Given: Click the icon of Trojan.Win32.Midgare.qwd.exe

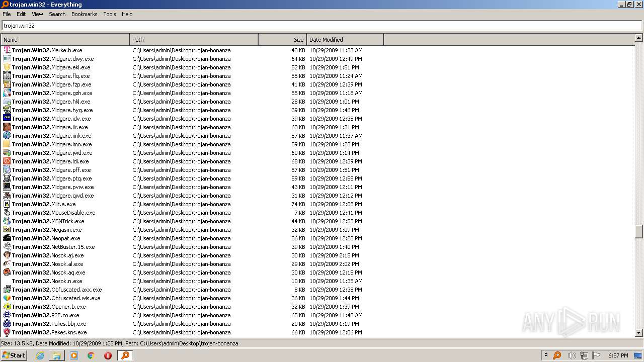Looking at the screenshot, I should pos(7,196).
